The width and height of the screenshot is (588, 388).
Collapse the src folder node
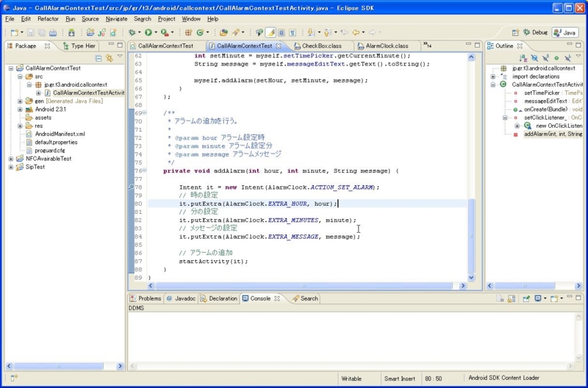click(x=21, y=76)
